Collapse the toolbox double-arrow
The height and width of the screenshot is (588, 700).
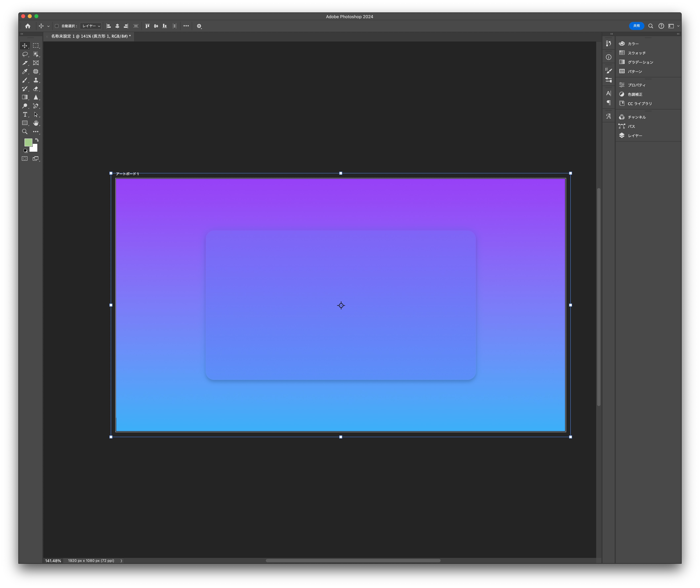point(22,34)
